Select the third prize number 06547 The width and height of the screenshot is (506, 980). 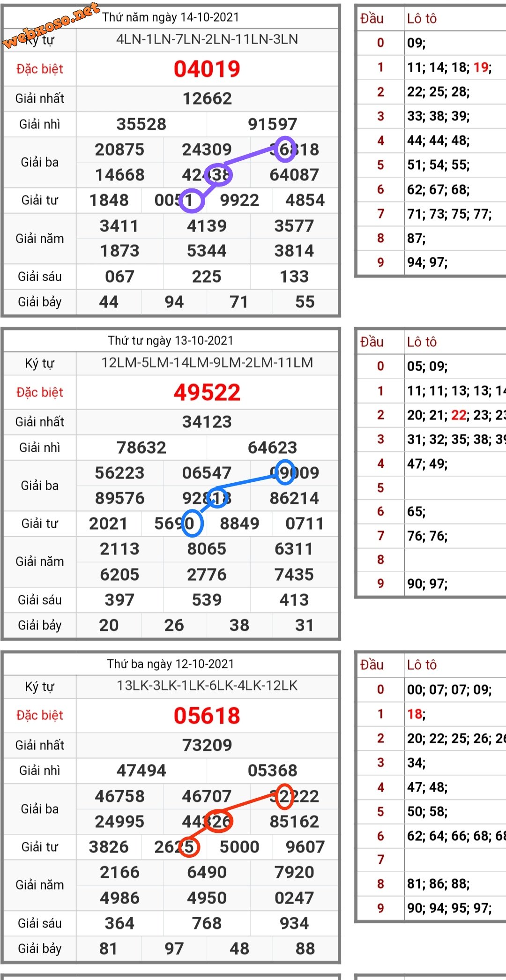click(x=207, y=473)
